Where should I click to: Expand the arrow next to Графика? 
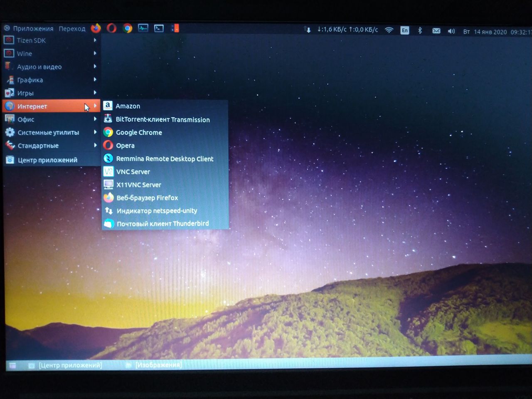95,79
